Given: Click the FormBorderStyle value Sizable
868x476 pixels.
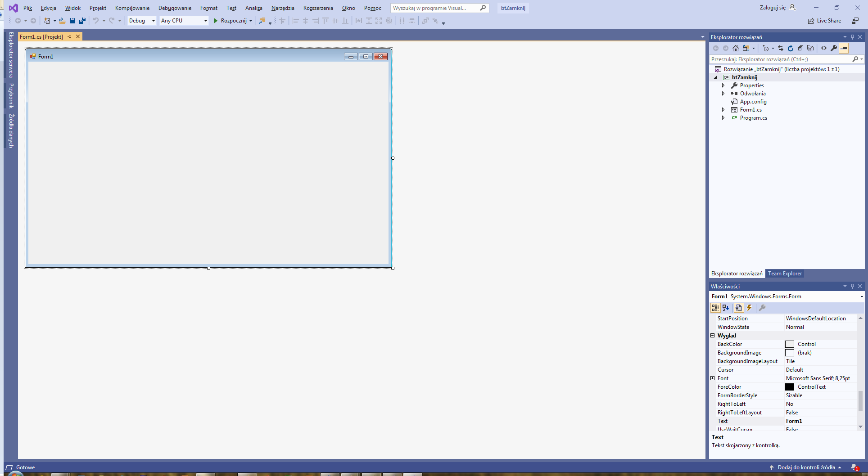Looking at the screenshot, I should 794,395.
